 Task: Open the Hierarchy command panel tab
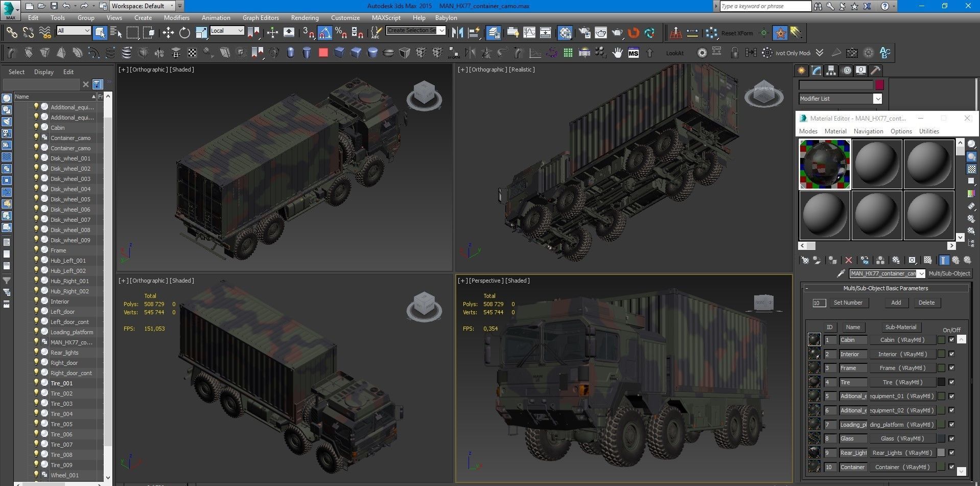831,71
